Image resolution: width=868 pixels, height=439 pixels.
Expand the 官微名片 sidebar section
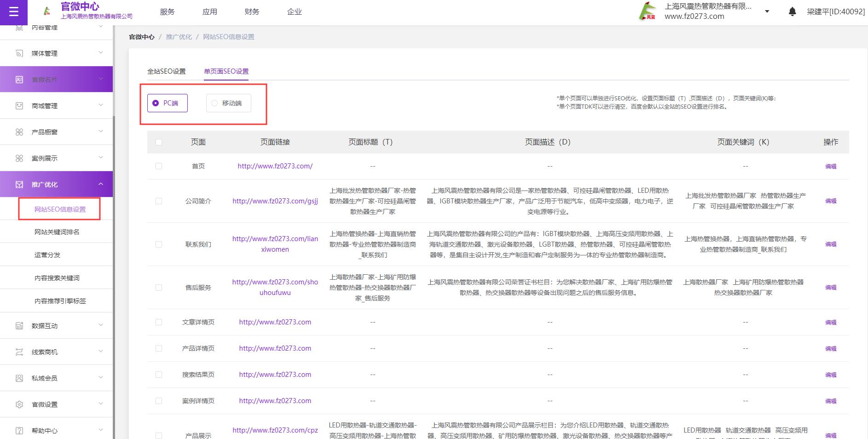click(x=101, y=79)
